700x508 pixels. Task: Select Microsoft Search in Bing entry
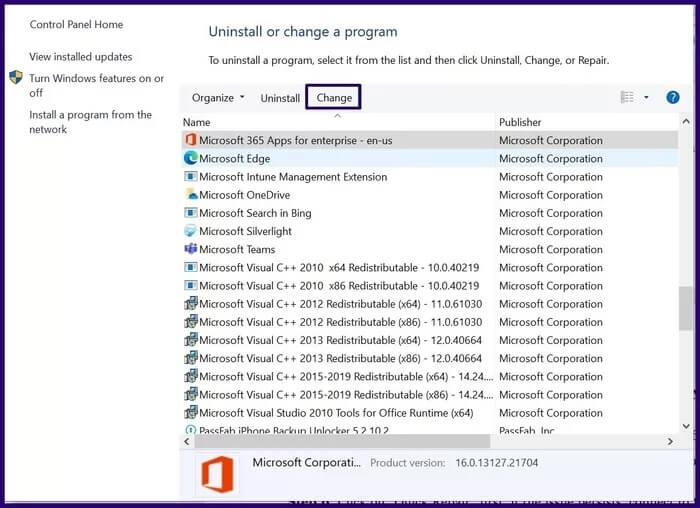tap(255, 213)
